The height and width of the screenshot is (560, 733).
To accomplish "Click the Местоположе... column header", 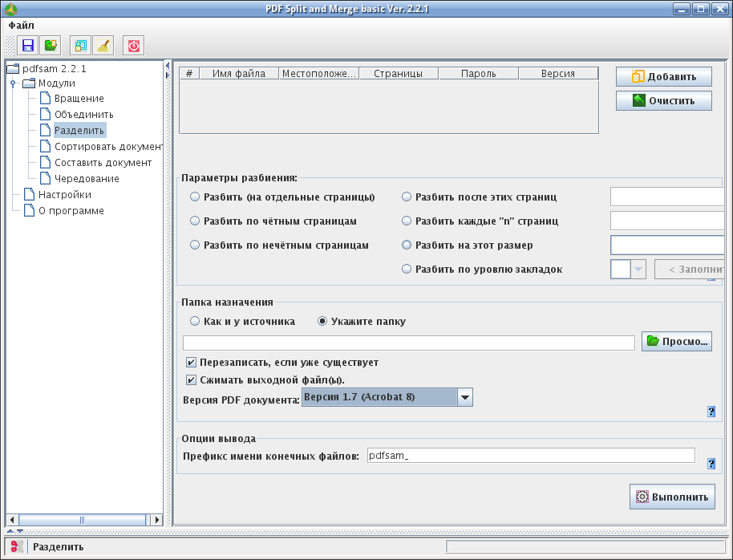I will pos(319,74).
